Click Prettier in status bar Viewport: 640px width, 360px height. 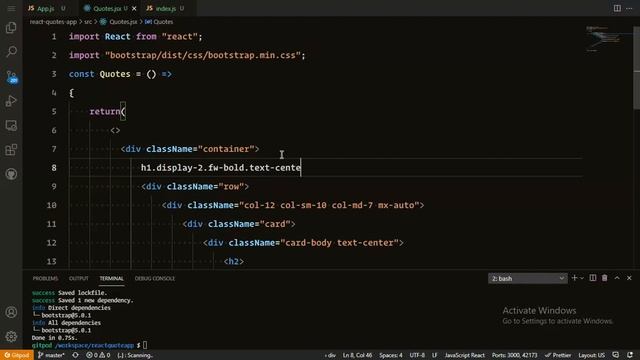click(x=558, y=355)
